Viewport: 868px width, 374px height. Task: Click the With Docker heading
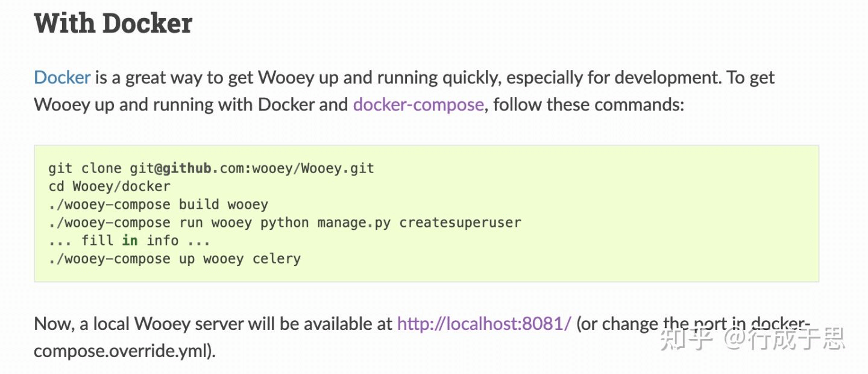pos(113,23)
